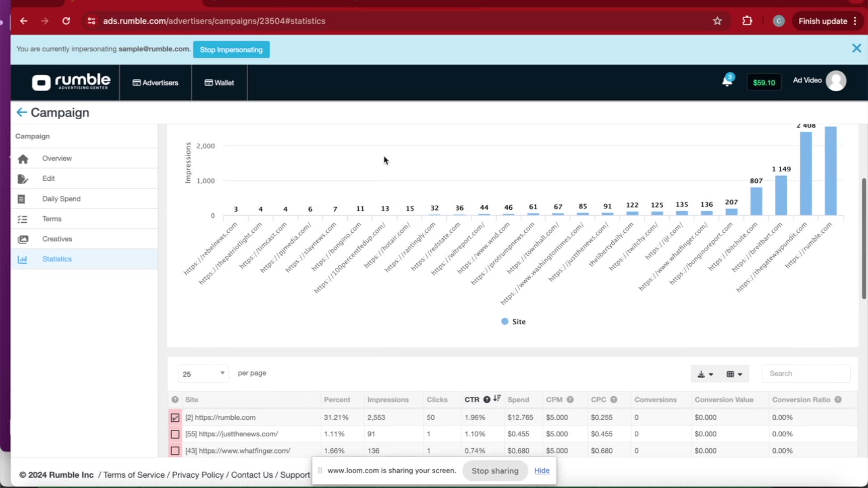Click the Stop Impersonating button
868x488 pixels.
point(231,50)
